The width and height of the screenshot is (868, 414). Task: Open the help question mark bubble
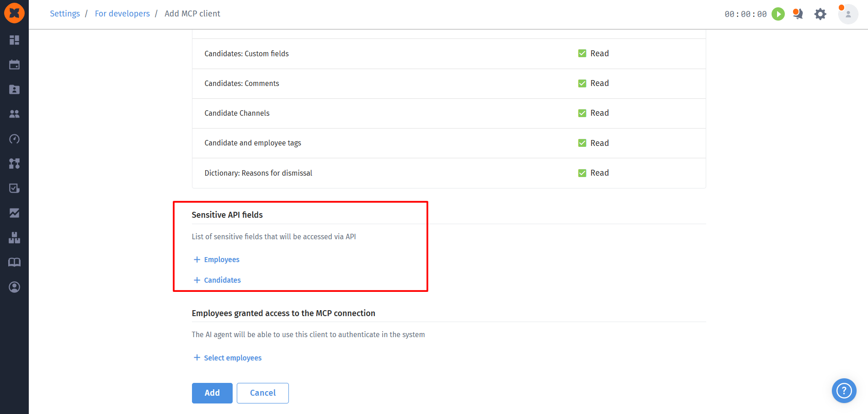pos(844,391)
